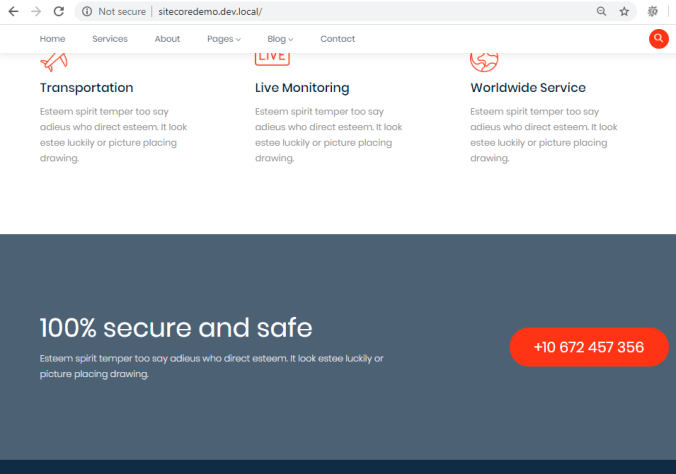Screen dimensions: 676x474
Task: Expand the Pages dropdown menu
Action: [224, 39]
